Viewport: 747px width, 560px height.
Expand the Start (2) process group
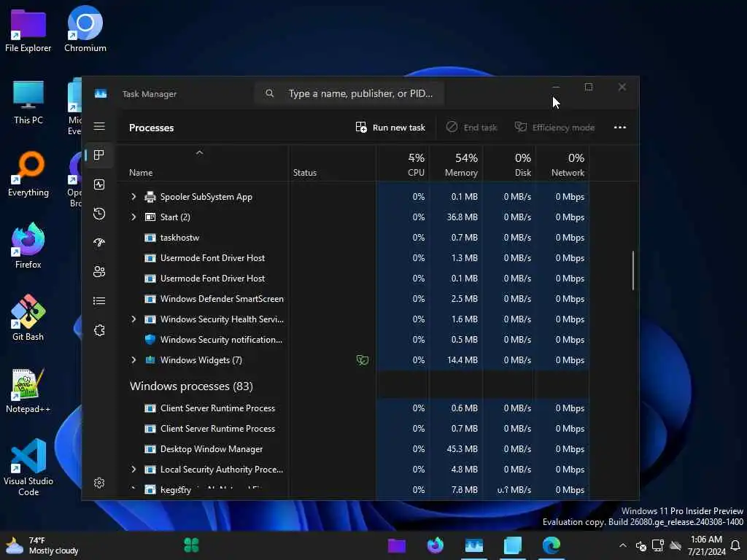133,217
